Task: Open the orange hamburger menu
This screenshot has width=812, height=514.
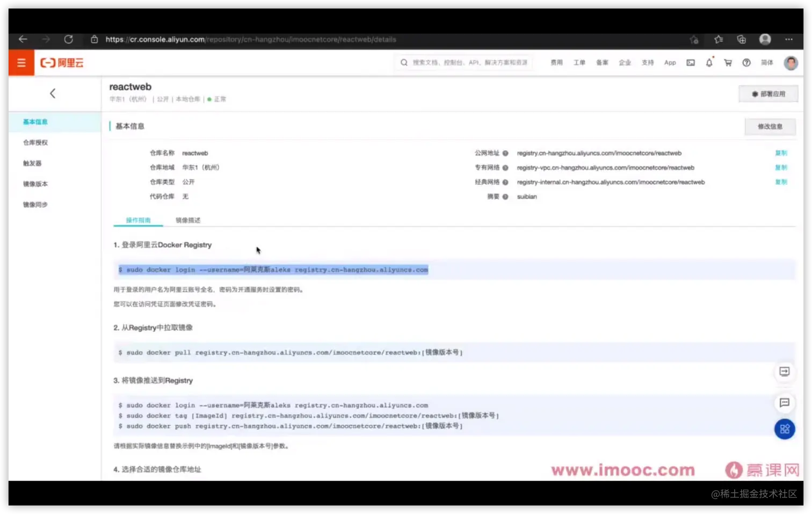Action: tap(21, 63)
